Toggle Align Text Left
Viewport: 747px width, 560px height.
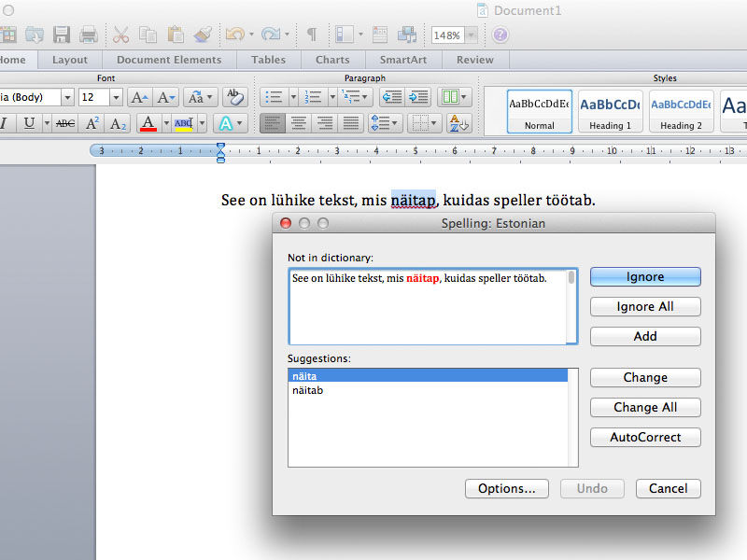[273, 123]
